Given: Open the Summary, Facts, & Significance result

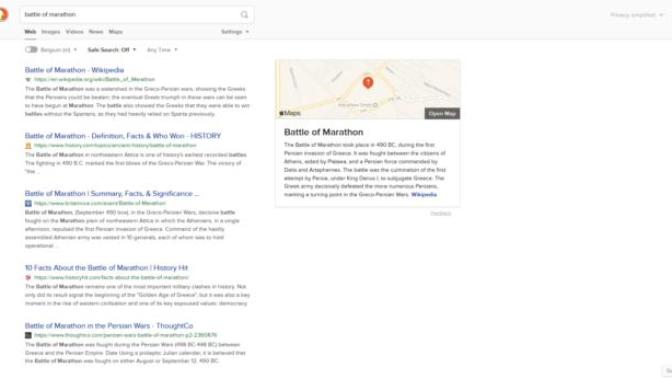Looking at the screenshot, I should coord(112,194).
